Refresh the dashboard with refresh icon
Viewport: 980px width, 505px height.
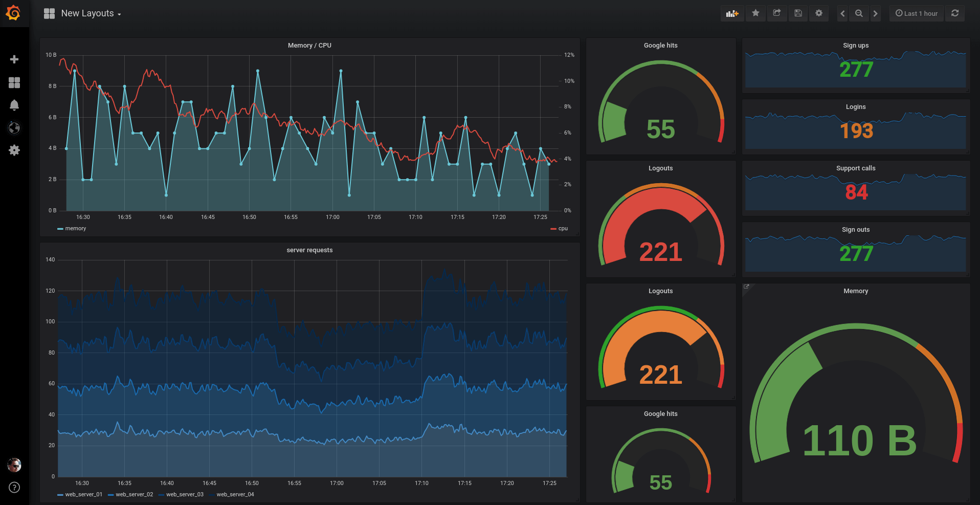[954, 13]
